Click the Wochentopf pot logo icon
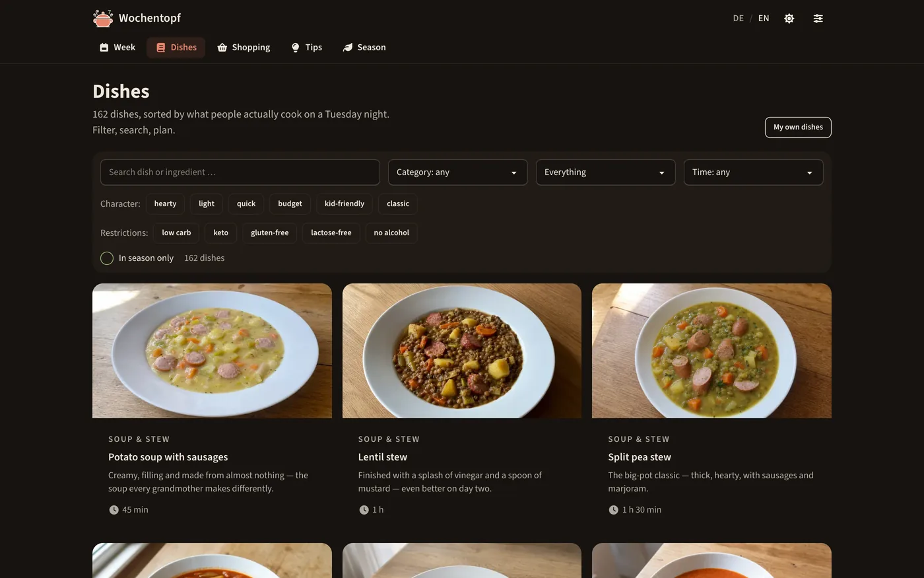The image size is (924, 578). click(x=103, y=18)
